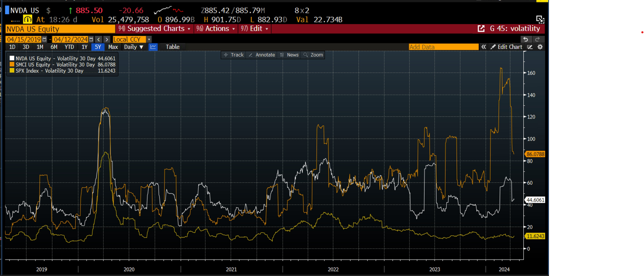Enable the Track crosshair tool
The width and height of the screenshot is (644, 276).
(233, 55)
